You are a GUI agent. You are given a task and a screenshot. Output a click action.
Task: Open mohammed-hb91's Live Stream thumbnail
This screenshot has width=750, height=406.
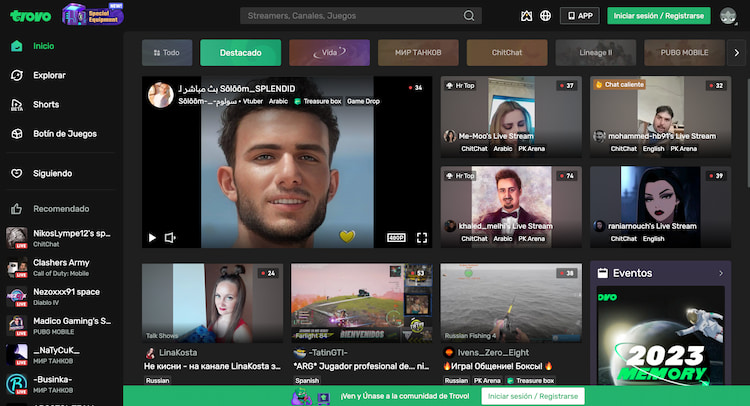(660, 117)
